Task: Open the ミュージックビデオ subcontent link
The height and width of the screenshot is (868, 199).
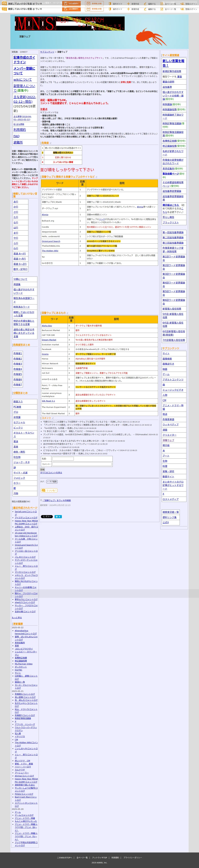Action: [173, 390]
